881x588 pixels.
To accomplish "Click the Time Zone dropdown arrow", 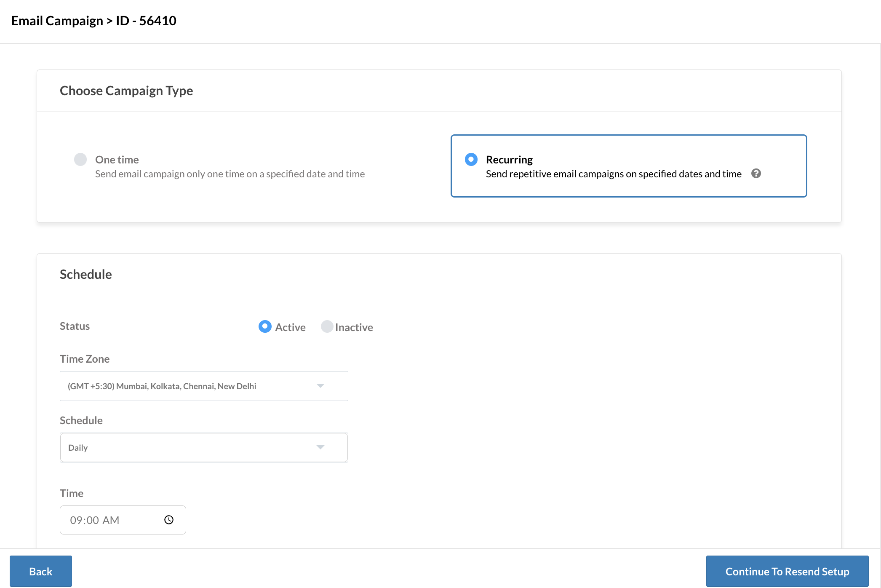I will click(x=320, y=386).
